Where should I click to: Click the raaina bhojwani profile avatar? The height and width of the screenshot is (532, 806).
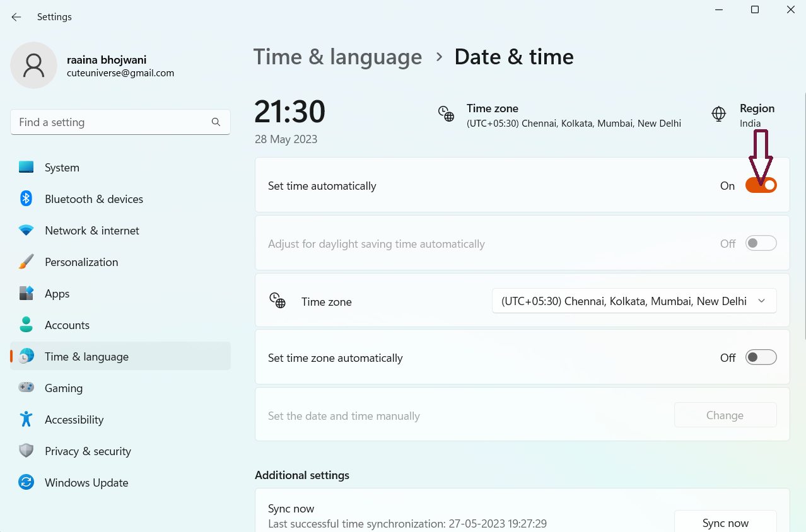(33, 66)
